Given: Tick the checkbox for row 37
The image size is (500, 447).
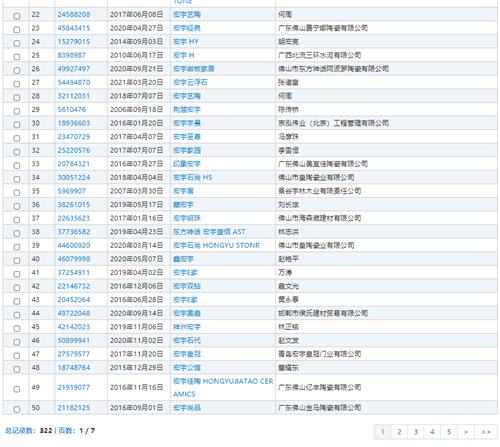Looking at the screenshot, I should [17, 220].
